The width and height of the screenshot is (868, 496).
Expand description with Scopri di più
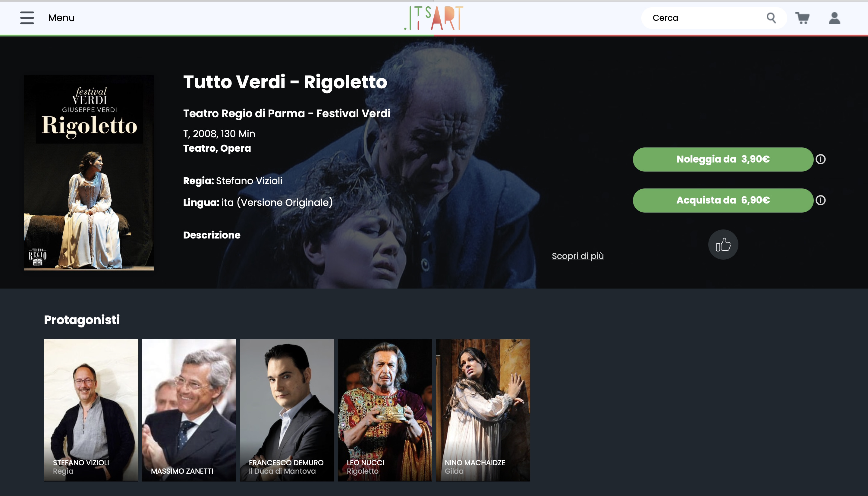click(x=577, y=256)
